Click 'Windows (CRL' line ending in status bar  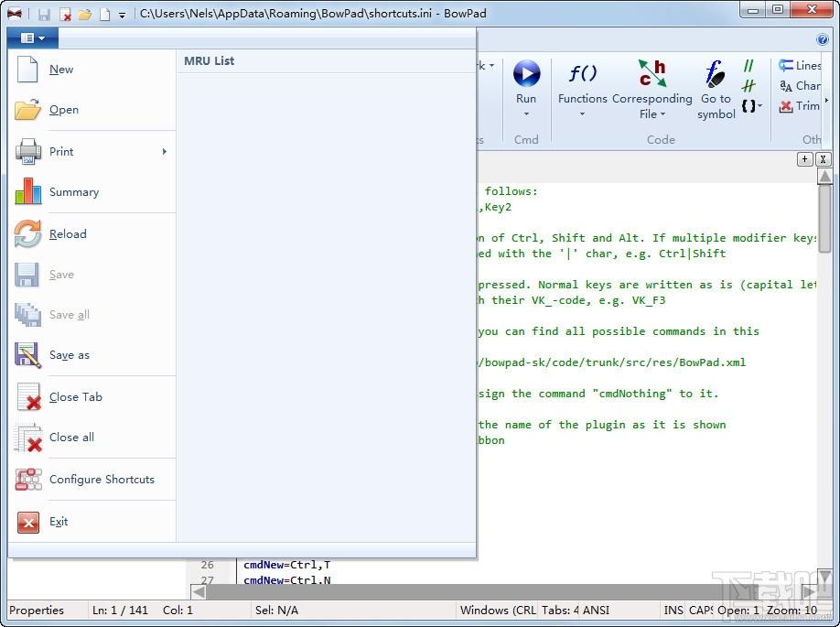pos(498,611)
